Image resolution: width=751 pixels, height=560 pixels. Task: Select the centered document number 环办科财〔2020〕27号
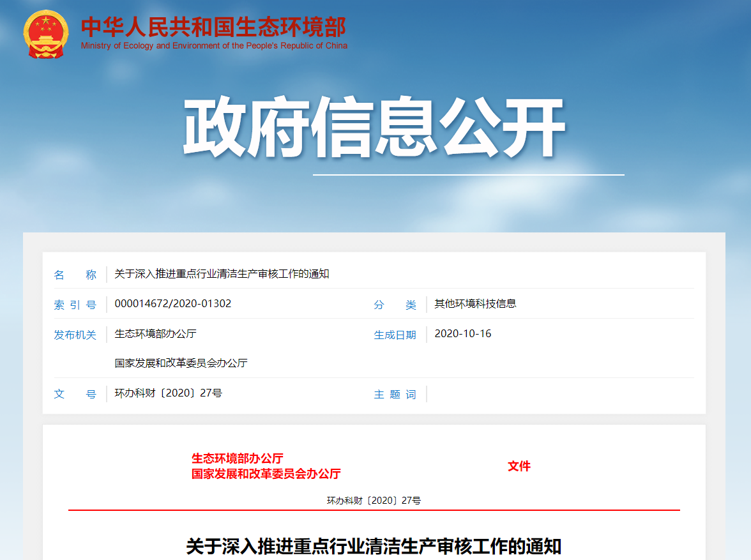(x=374, y=501)
